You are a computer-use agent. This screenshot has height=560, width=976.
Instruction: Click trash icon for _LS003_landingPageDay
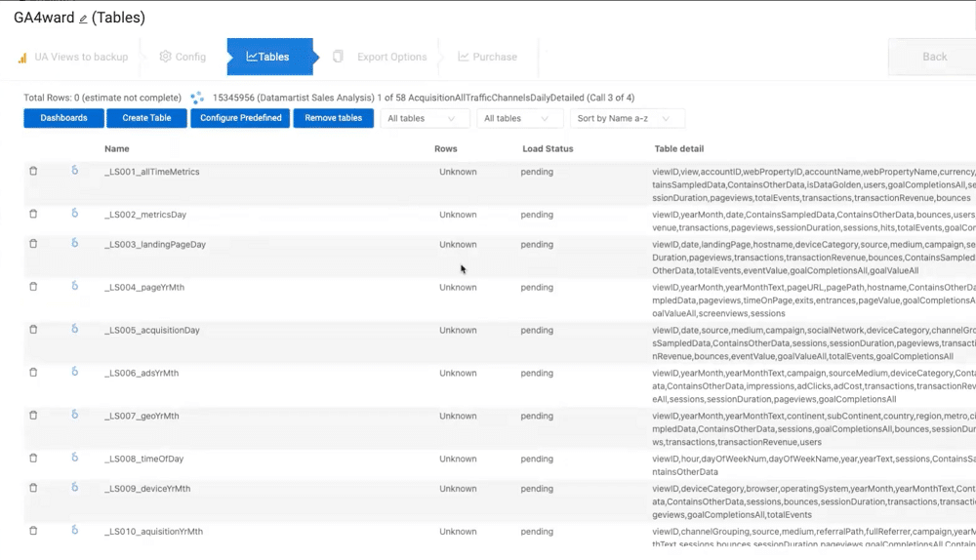point(33,244)
